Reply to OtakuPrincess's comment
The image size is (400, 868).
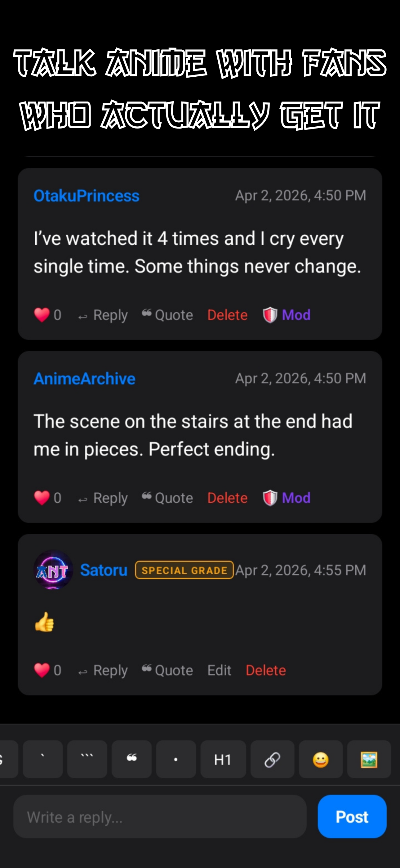point(103,315)
